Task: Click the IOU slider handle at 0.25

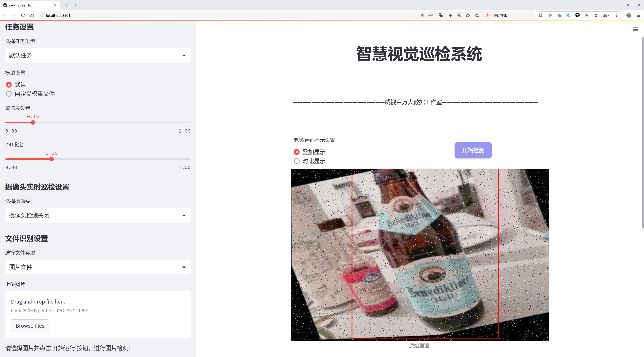Action: (x=51, y=159)
